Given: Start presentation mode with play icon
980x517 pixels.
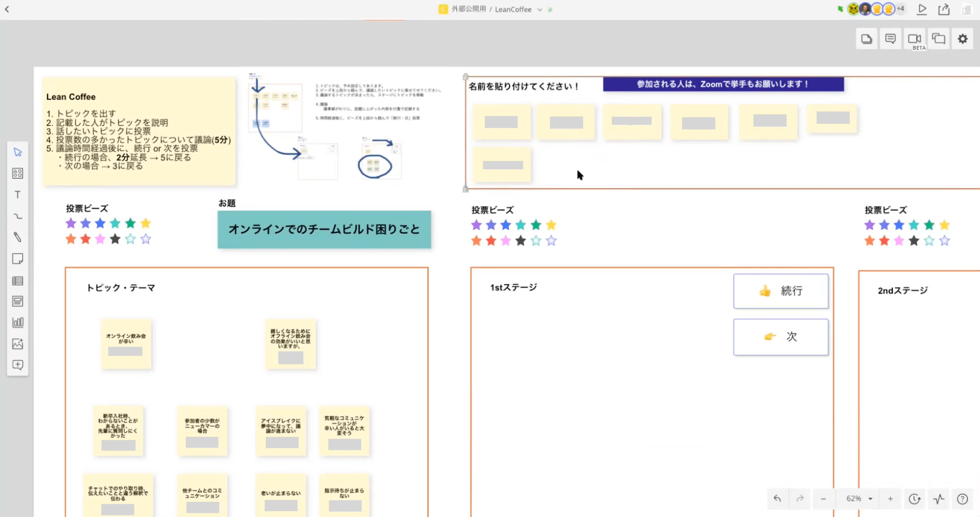Looking at the screenshot, I should pos(922,9).
